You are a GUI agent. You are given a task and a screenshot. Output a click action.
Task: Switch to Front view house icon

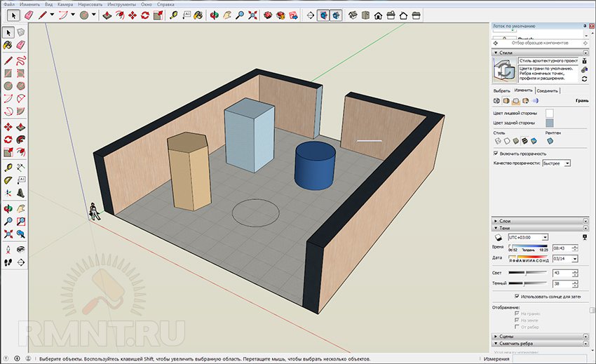pos(377,15)
